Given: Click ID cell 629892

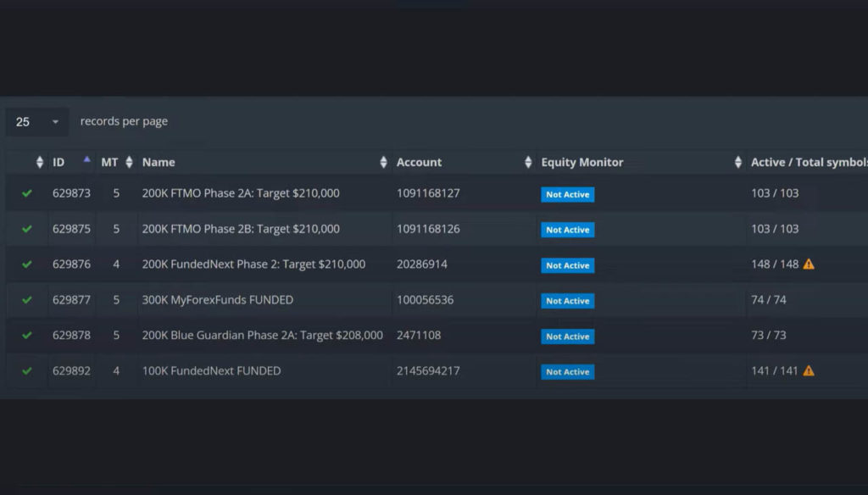Looking at the screenshot, I should tap(71, 371).
